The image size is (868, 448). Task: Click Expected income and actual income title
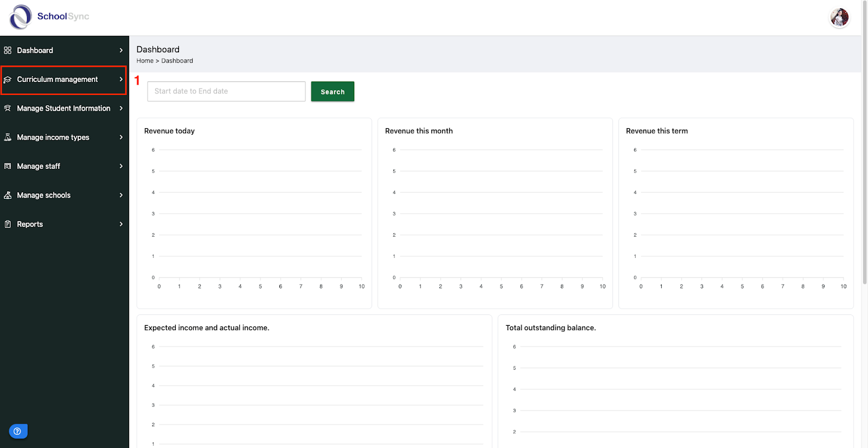(x=207, y=328)
